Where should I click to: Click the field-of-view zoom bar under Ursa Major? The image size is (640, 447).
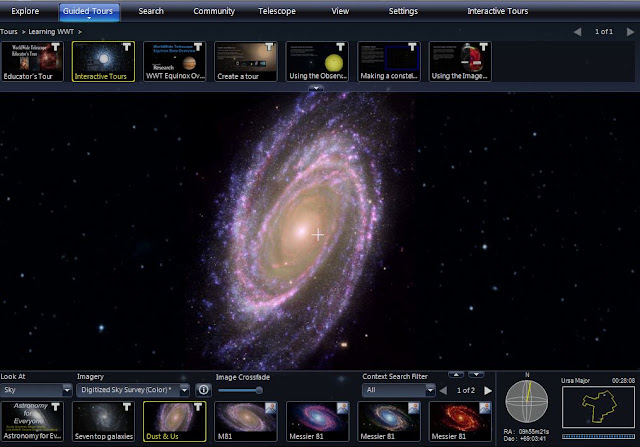[x=598, y=436]
